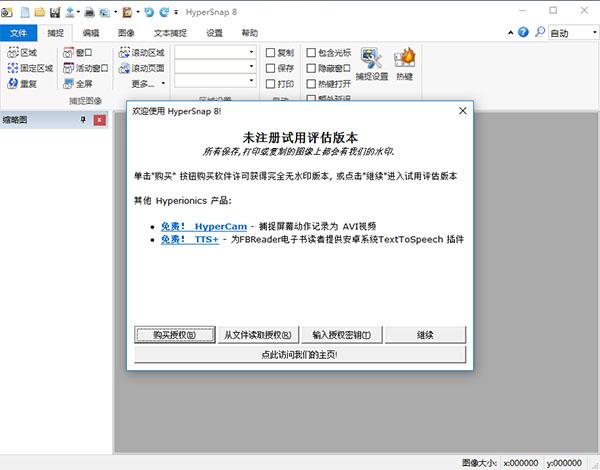Select the 滚动区域 scrolling region capture

[142, 52]
